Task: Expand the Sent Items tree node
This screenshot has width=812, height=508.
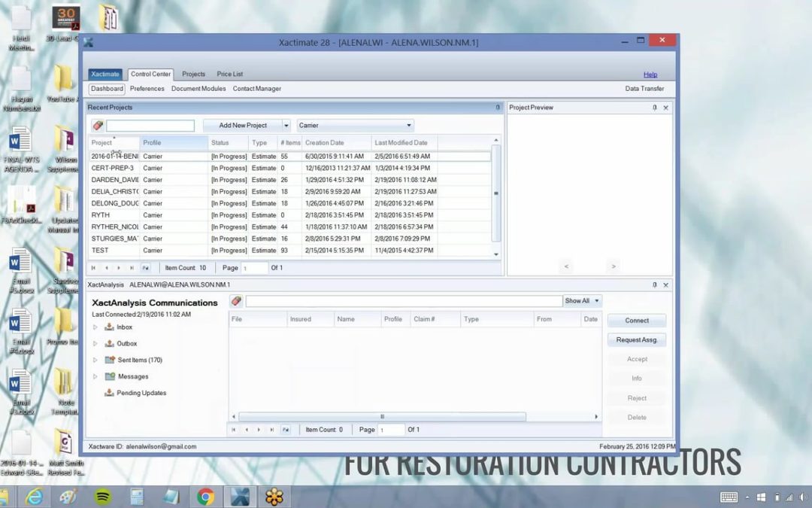Action: pyautogui.click(x=95, y=360)
